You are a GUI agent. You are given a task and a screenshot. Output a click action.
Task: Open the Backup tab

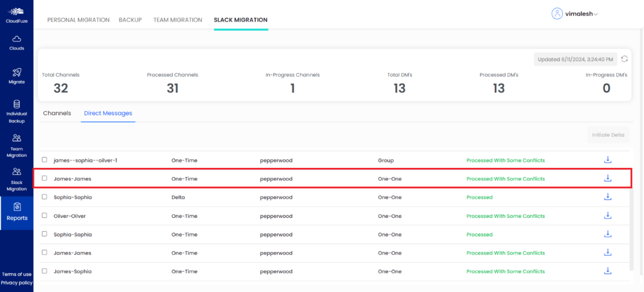(x=130, y=20)
